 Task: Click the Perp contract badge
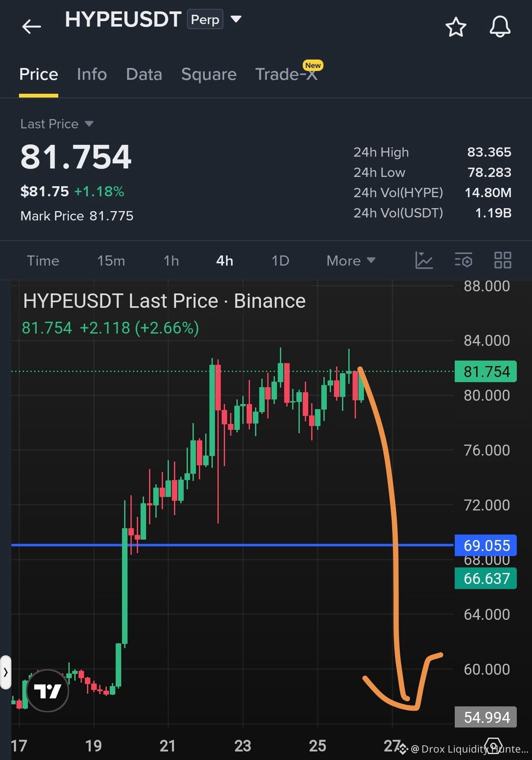point(205,19)
